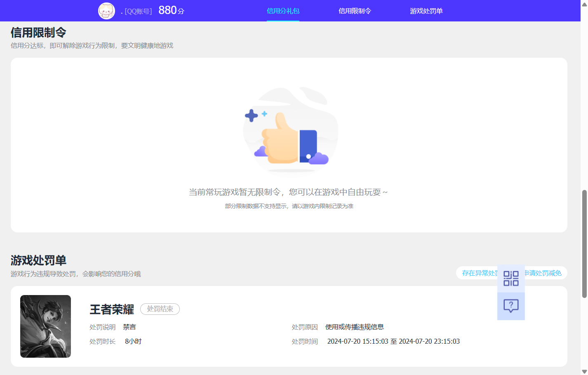
Task: Switch to the 信用限制令 tab
Action: click(355, 11)
